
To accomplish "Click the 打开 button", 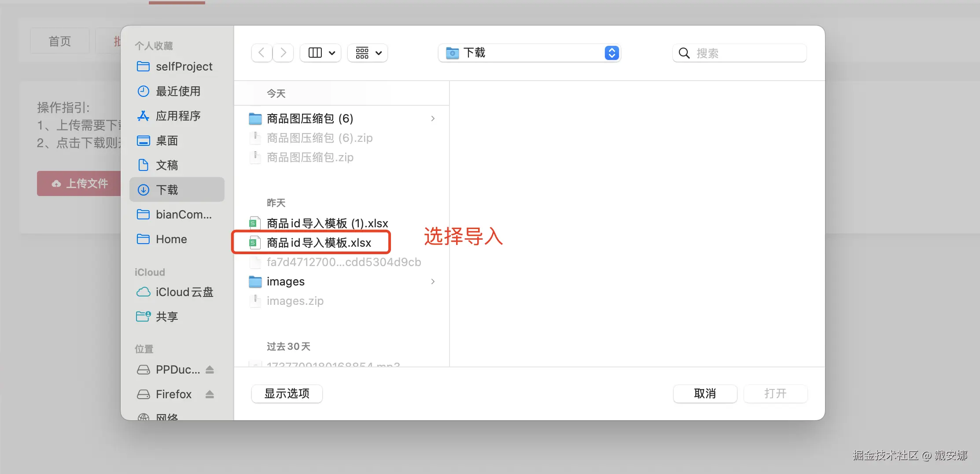I will click(x=775, y=393).
